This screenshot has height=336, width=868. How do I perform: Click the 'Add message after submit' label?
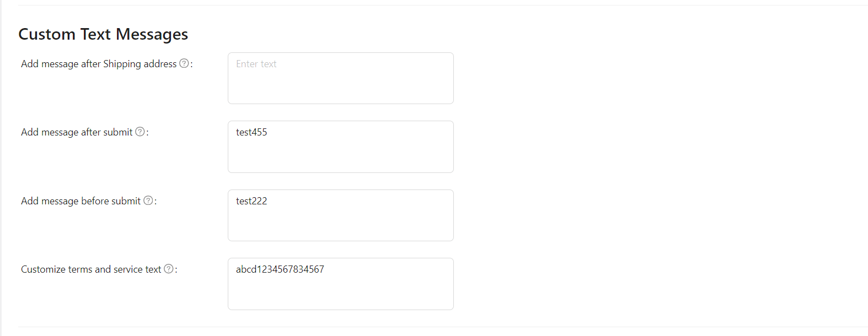(x=77, y=132)
